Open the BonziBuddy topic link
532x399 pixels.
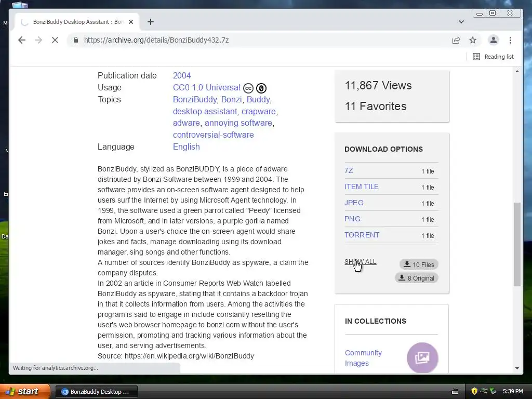click(x=195, y=99)
